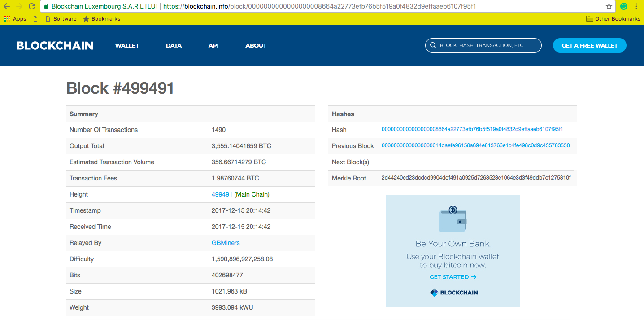644x320 pixels.
Task: Click the Size value 1021.963 kB
Action: pos(230,291)
